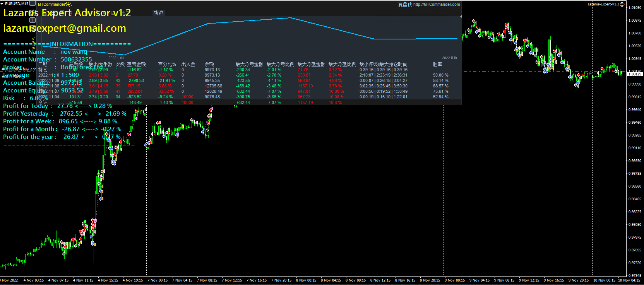Screen dimensions: 644x285
Task: Click the collapse arrow on the statistics panel edge
Action: pos(461,17)
